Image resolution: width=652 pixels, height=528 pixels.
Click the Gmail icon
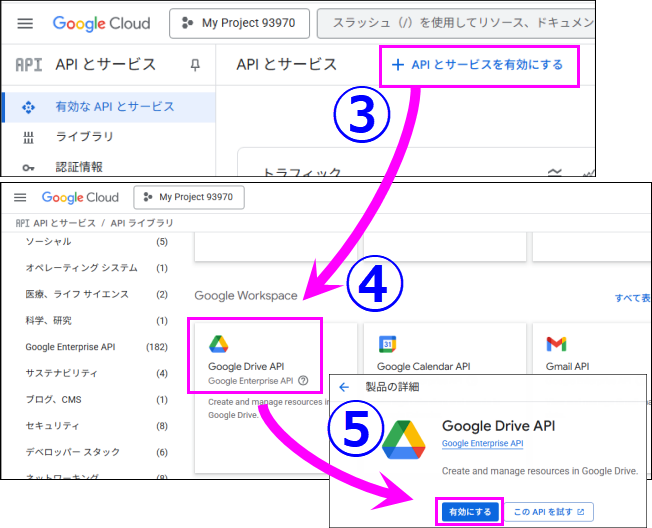point(556,344)
